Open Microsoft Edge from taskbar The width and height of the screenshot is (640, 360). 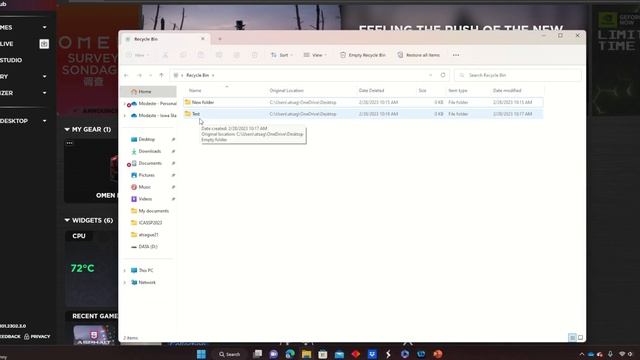(290, 354)
